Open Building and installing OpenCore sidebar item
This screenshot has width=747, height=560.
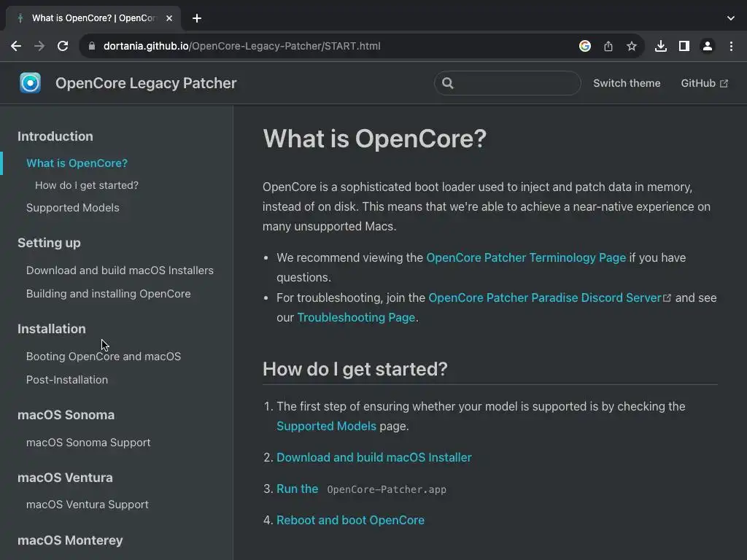[x=108, y=294]
